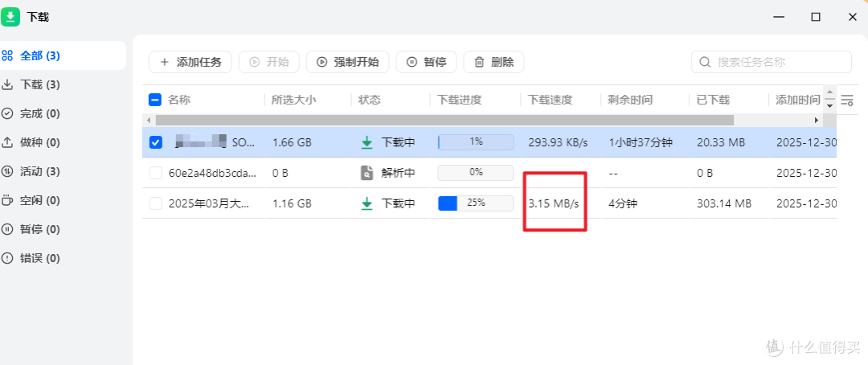Viewport: 868px width, 365px height.
Task: Click the 303.14 MB downloaded cell
Action: (x=724, y=204)
